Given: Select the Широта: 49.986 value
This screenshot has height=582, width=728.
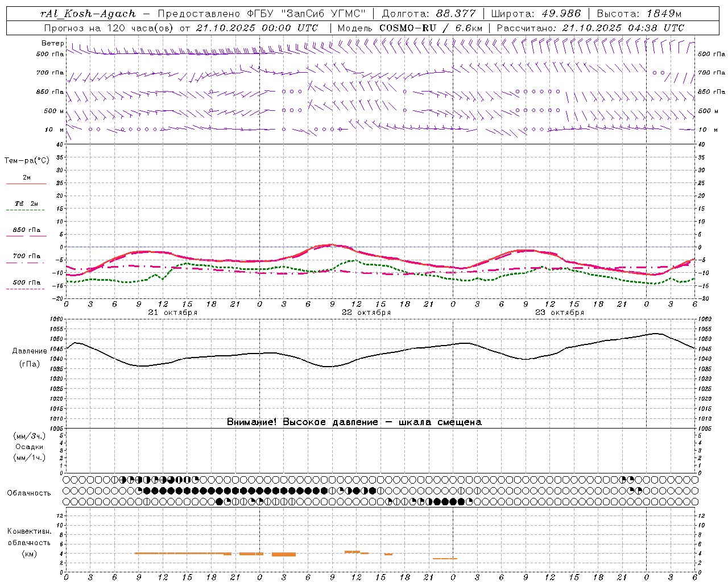Looking at the screenshot, I should click(536, 14).
